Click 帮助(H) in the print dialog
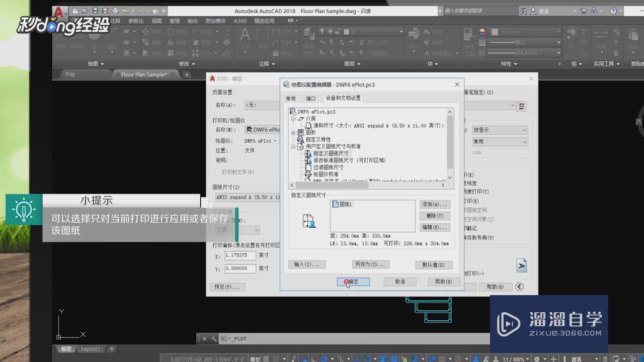The width and height of the screenshot is (644, 362). [495, 287]
